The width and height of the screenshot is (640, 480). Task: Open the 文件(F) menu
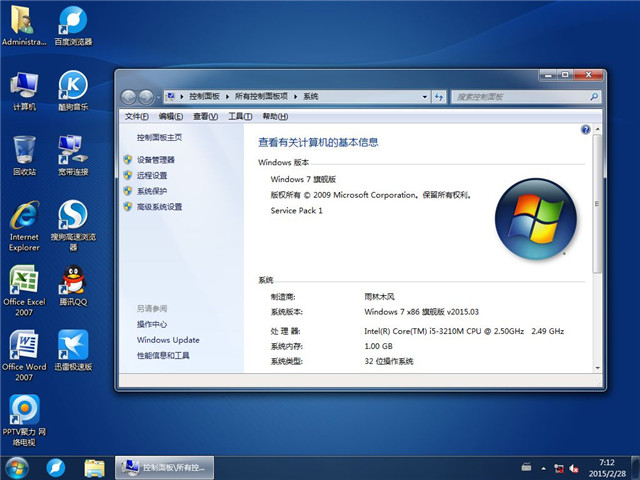pyautogui.click(x=136, y=117)
